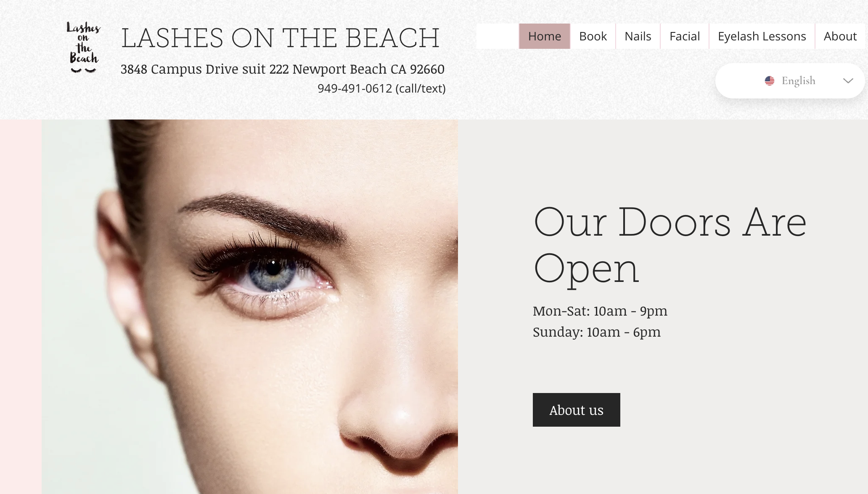
Task: Go to the Nails page
Action: (x=638, y=36)
